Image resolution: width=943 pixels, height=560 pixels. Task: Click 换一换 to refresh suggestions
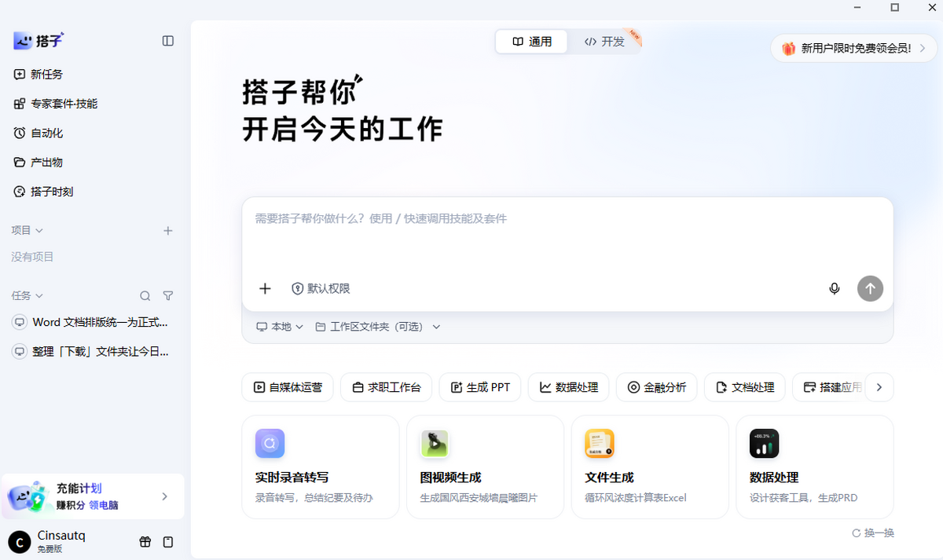point(873,533)
